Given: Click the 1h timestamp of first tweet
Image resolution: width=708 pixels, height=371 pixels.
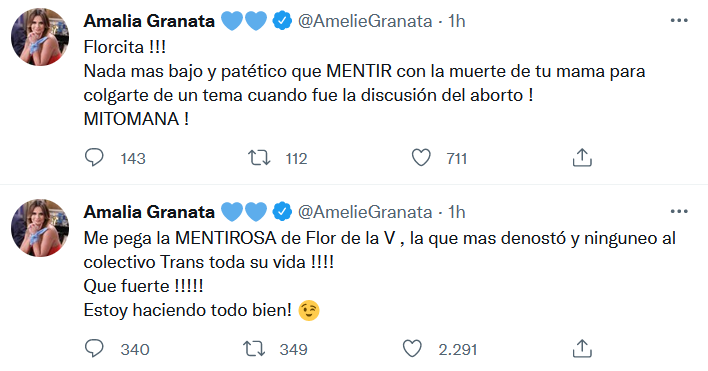Looking at the screenshot, I should pyautogui.click(x=456, y=21).
